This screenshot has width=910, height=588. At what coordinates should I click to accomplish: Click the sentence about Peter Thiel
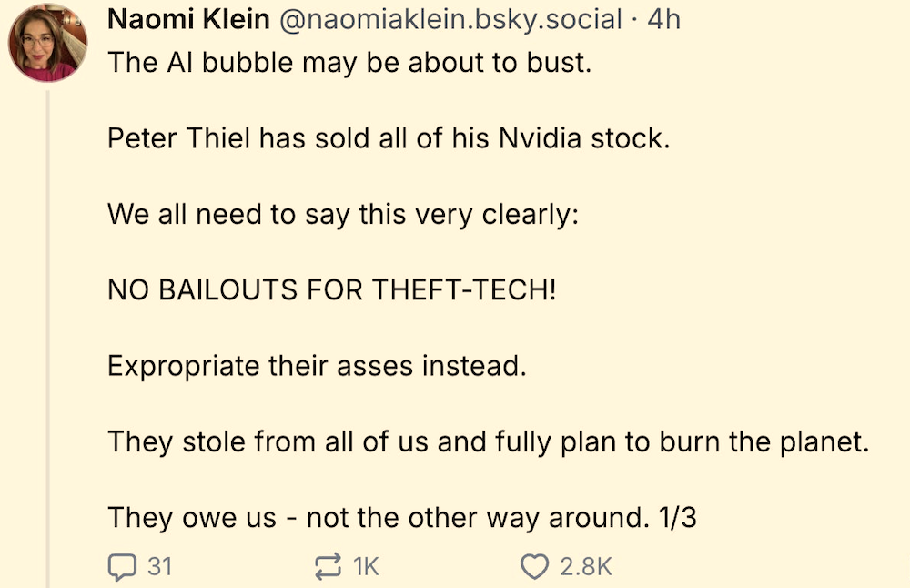(x=389, y=139)
